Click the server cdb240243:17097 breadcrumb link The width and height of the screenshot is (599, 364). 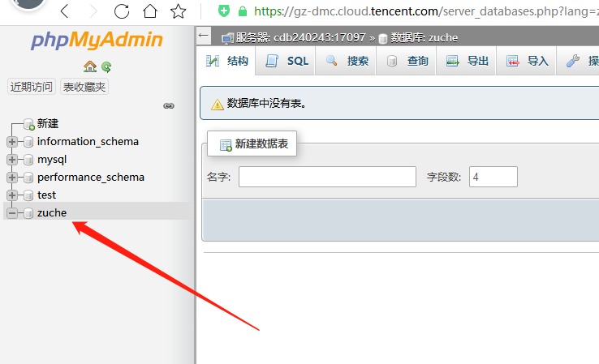coord(300,38)
